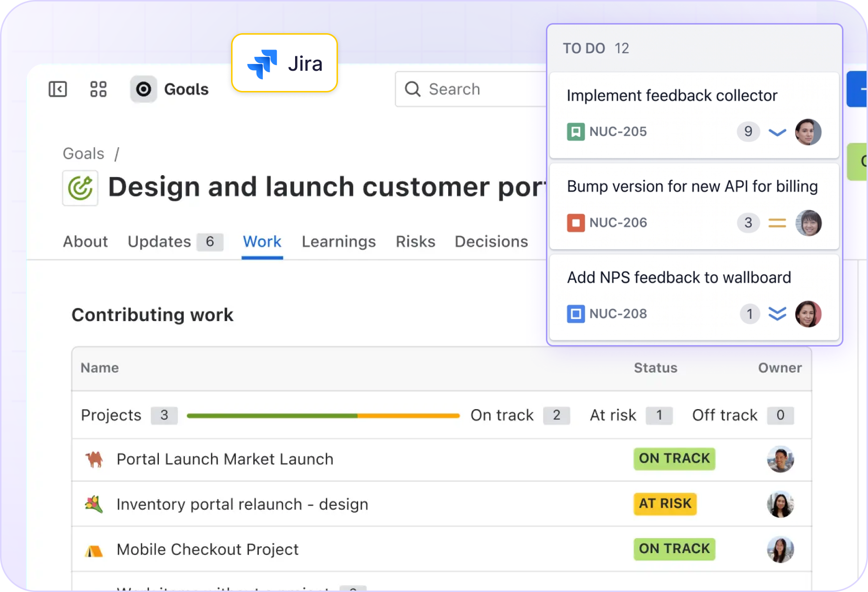
Task: Click ON TRACK badge for Mobile Checkout
Action: click(x=674, y=549)
